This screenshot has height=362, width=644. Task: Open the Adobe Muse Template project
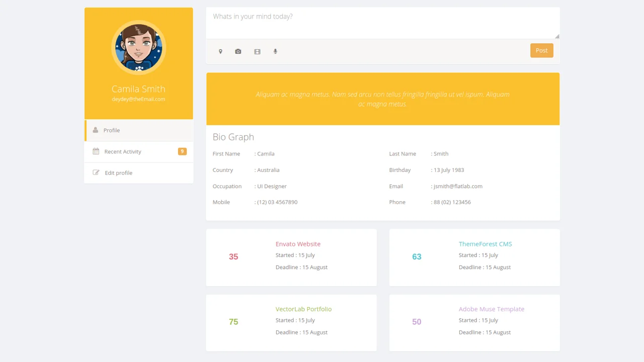492,309
